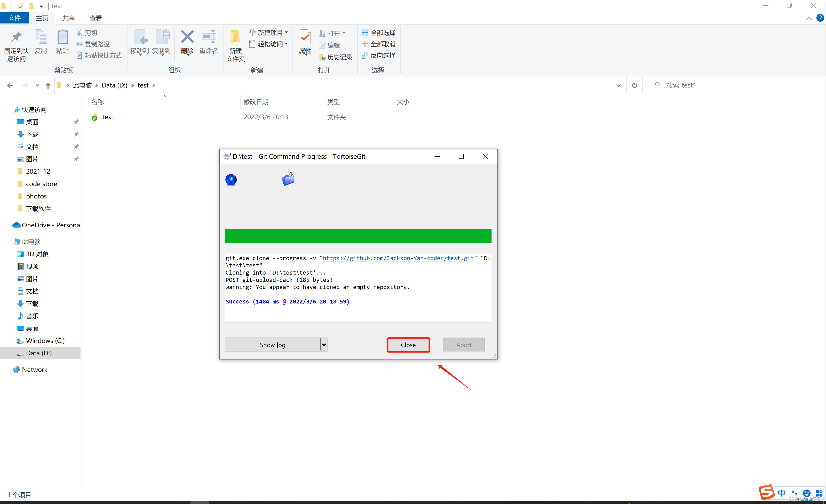
Task: Click the New Folder (新建文件夹) icon
Action: click(235, 37)
